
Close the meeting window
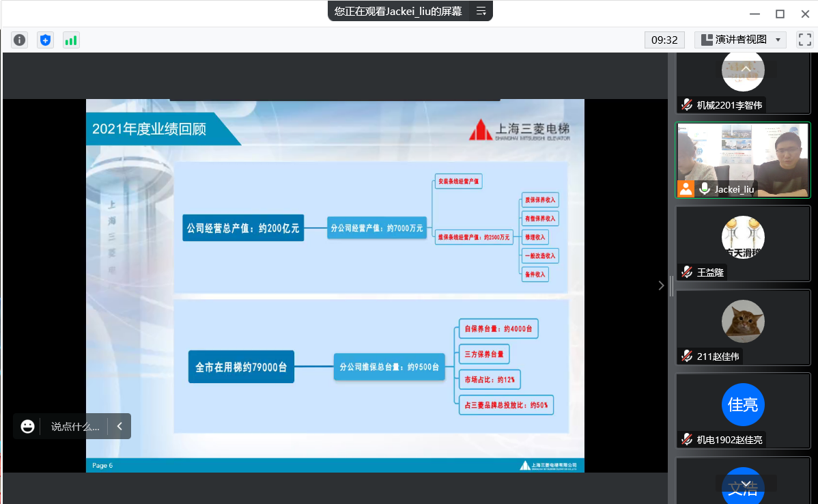[805, 14]
